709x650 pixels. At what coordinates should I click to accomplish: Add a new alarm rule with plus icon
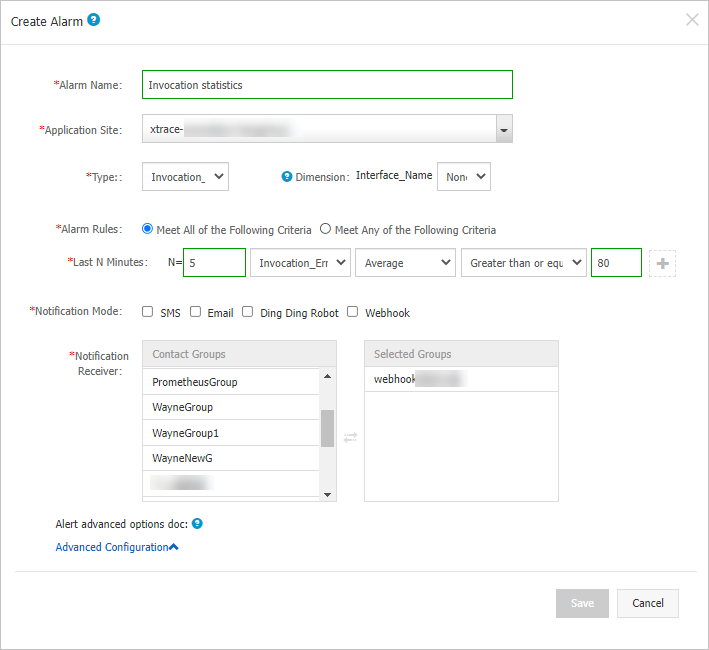click(662, 263)
